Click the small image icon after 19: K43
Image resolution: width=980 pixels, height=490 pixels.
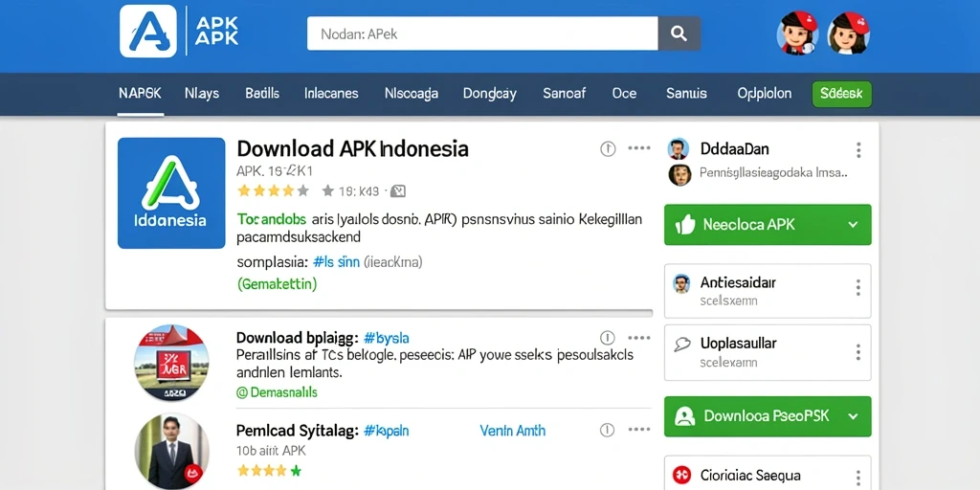(400, 191)
